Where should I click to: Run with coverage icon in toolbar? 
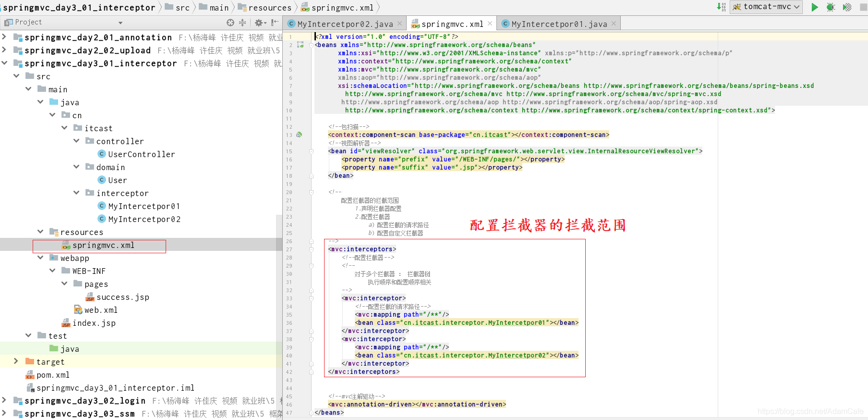tap(847, 7)
